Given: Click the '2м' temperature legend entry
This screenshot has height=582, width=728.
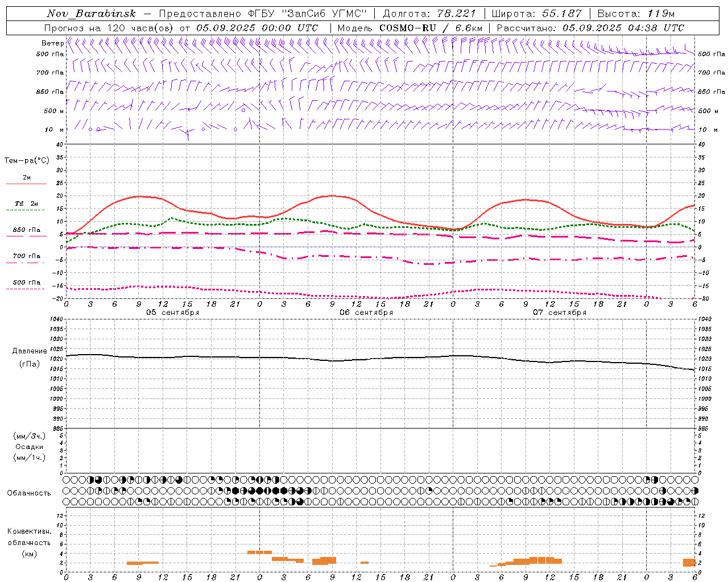Looking at the screenshot, I should click(26, 178).
